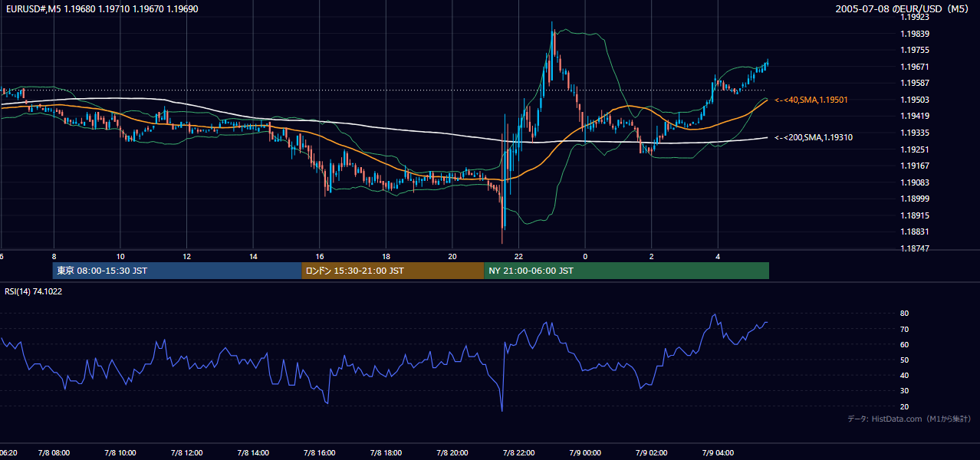Click the 7/9 02:00 bottom time label
The height and width of the screenshot is (460, 980).
pyautogui.click(x=652, y=453)
